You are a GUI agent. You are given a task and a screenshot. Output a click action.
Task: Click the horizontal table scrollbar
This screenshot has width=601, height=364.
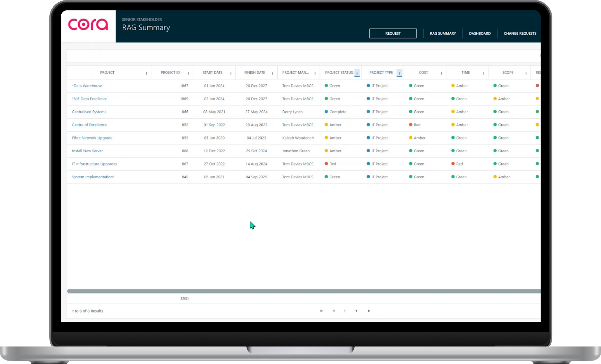click(304, 291)
